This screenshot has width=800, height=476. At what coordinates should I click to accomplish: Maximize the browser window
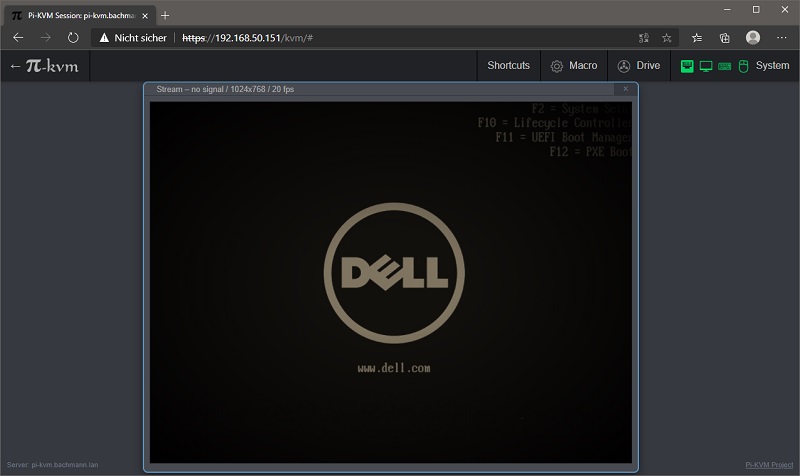click(756, 9)
